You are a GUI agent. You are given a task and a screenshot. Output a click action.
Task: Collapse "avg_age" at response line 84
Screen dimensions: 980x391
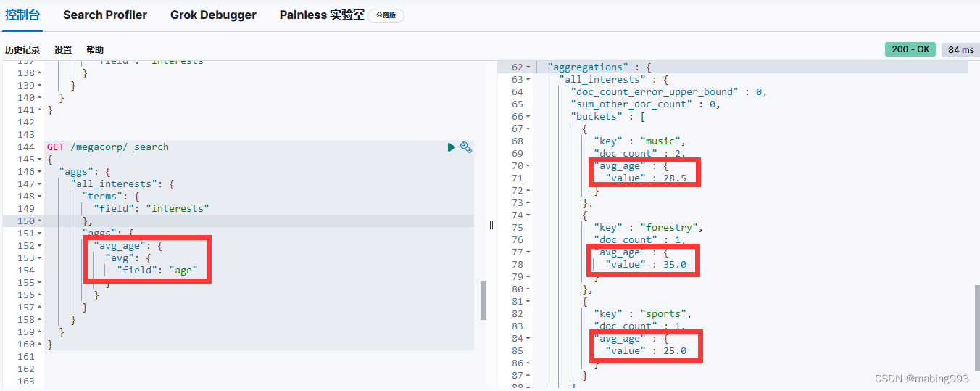pyautogui.click(x=528, y=339)
